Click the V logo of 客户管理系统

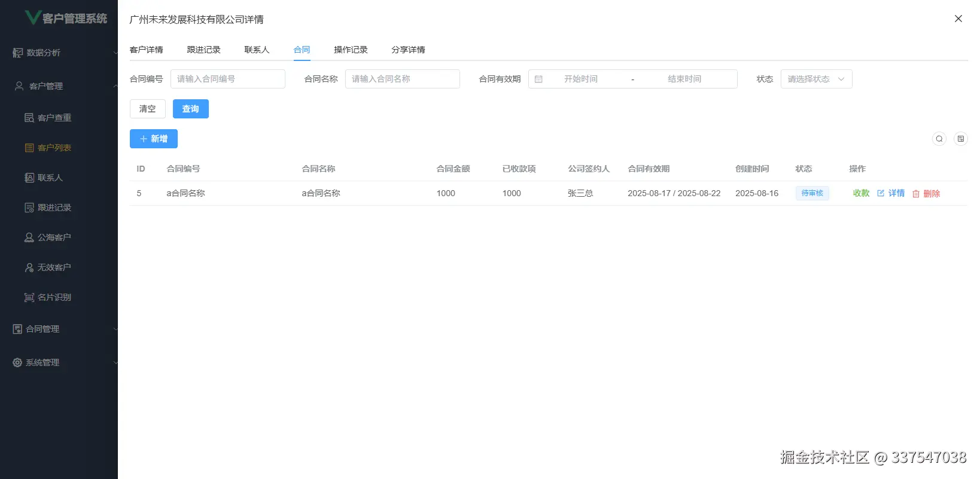tap(33, 18)
